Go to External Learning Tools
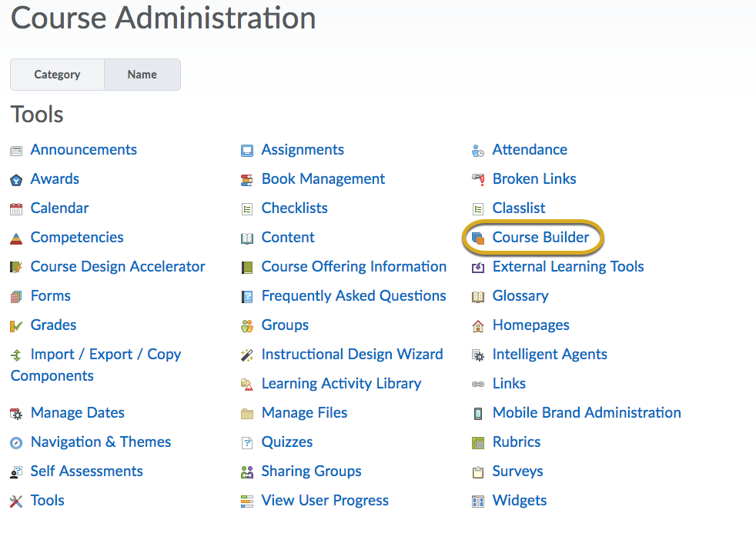756x560 pixels. click(x=568, y=266)
